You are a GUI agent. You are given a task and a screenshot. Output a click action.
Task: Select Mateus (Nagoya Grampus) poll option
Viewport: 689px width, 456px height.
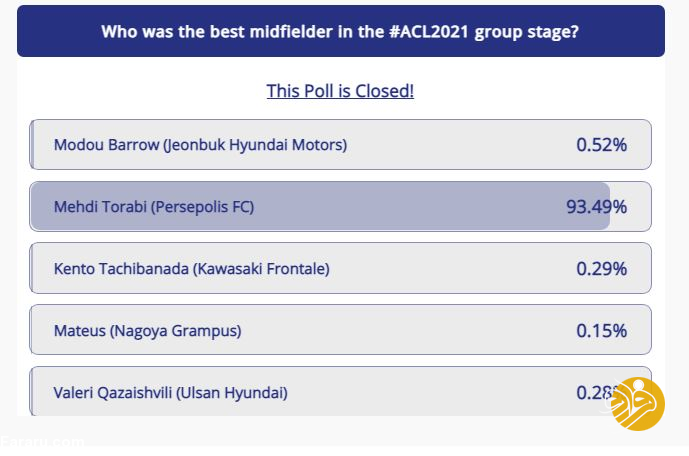[x=340, y=330]
